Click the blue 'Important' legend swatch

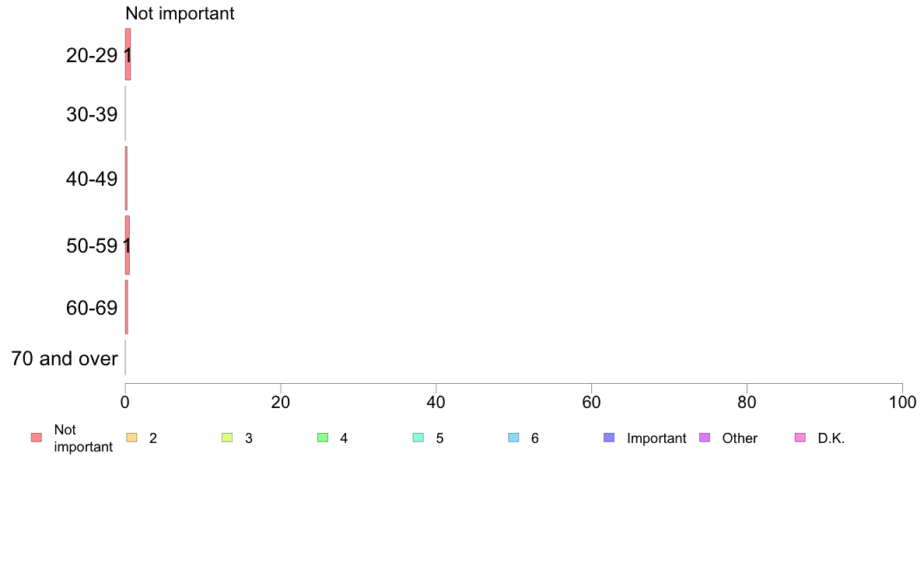(609, 437)
